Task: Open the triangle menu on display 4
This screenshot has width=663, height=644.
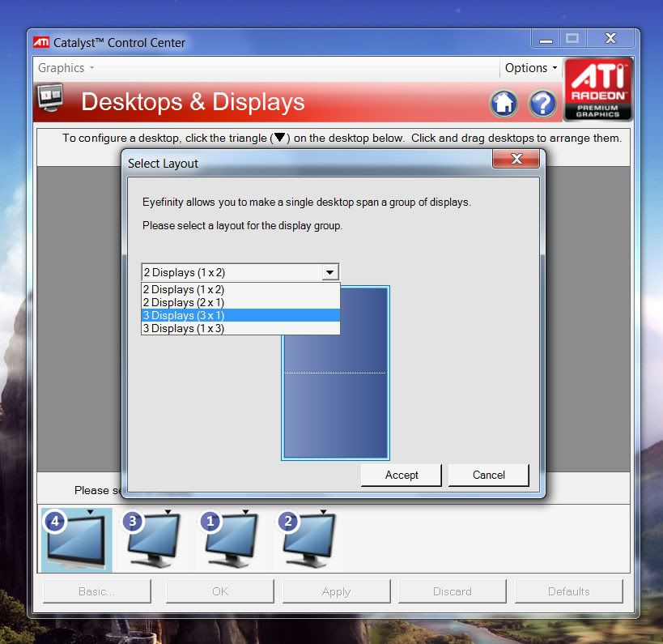Action: tap(90, 512)
